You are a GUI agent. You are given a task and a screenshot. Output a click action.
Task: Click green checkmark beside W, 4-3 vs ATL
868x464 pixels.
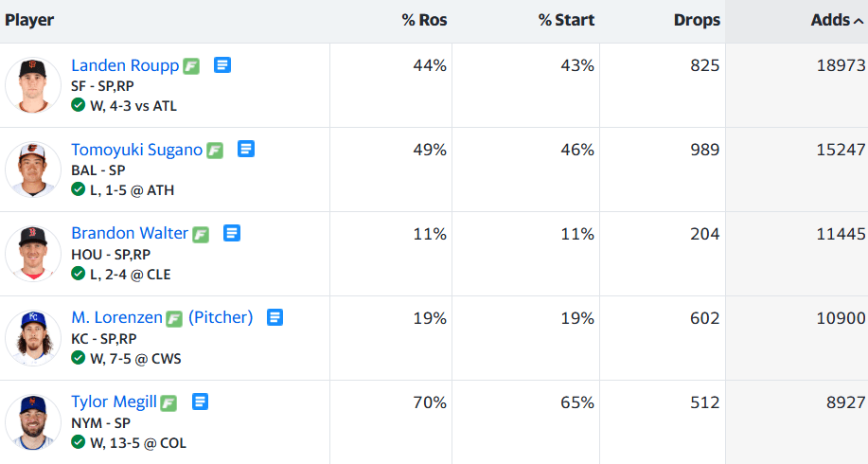pos(78,105)
